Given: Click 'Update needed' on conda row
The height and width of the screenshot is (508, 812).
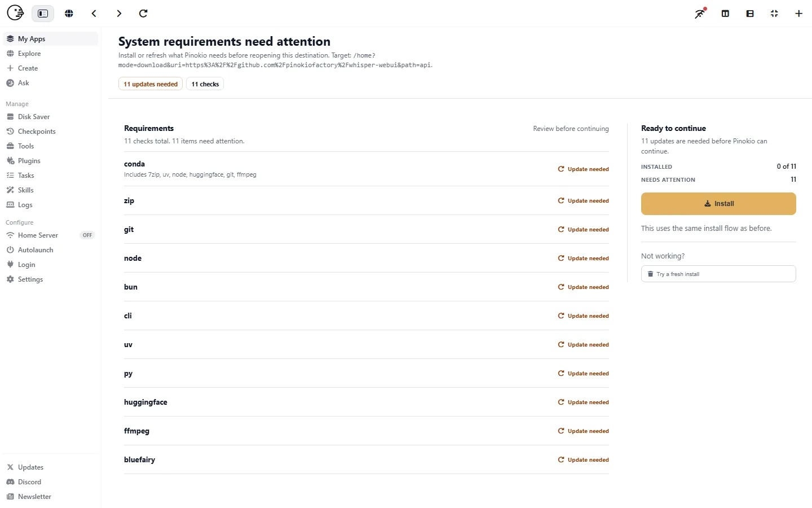Looking at the screenshot, I should pos(583,169).
